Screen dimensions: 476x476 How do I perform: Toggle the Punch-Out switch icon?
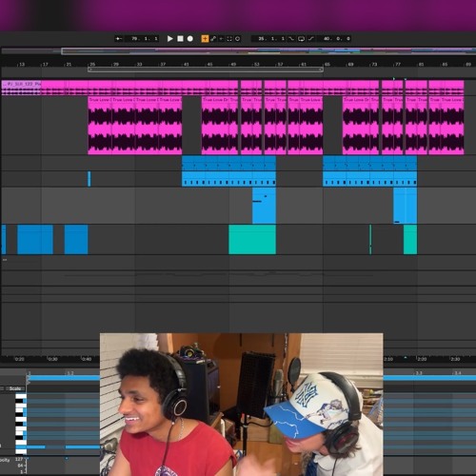pos(311,39)
